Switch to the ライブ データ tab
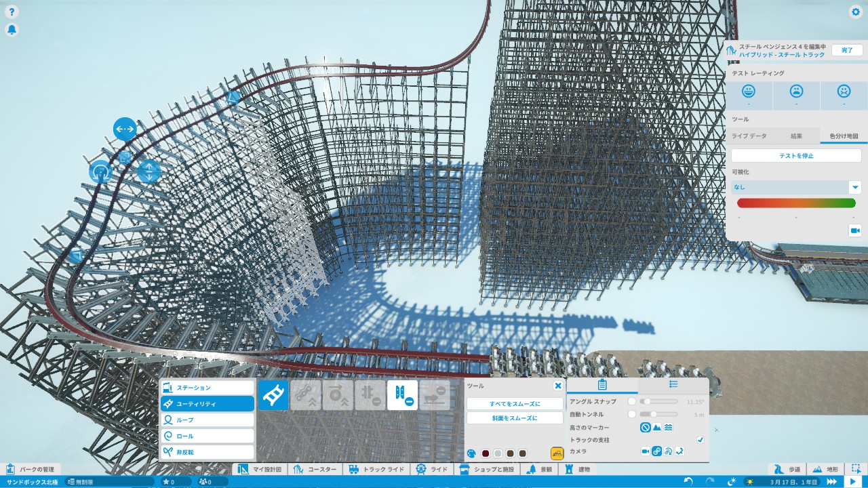This screenshot has height=488, width=868. (x=749, y=136)
